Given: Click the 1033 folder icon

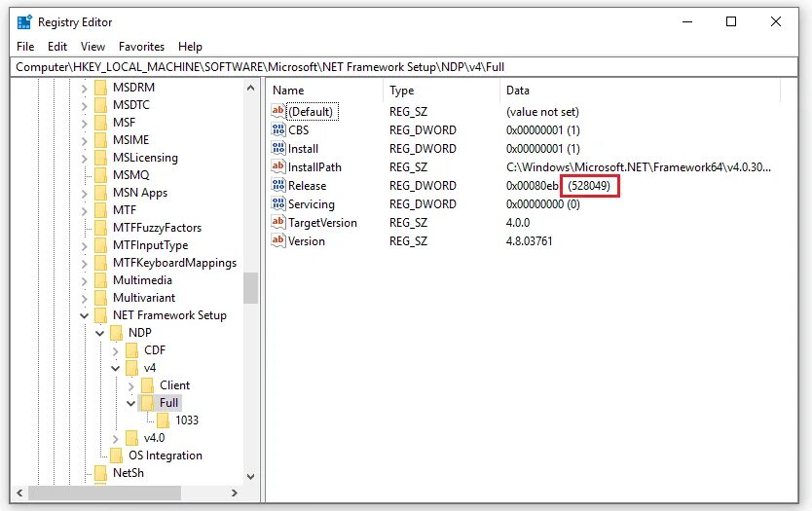Looking at the screenshot, I should coord(164,420).
